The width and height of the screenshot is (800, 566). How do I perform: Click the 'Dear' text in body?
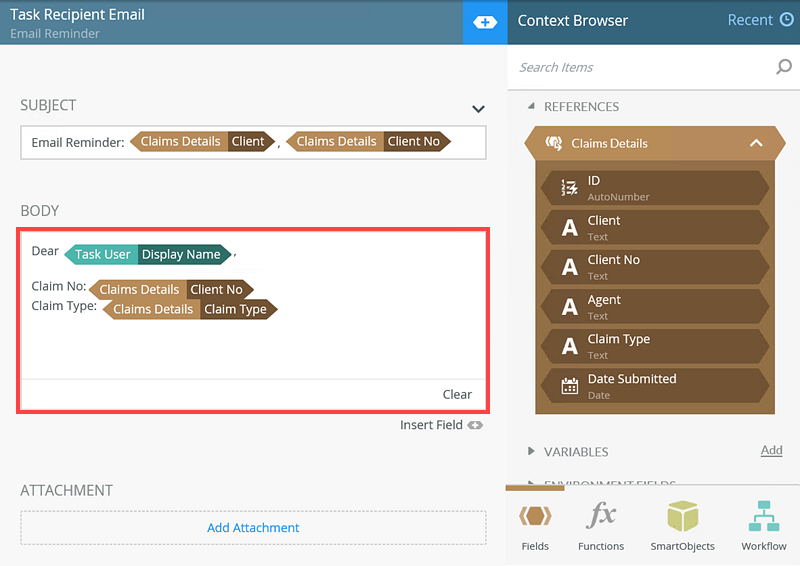45,251
